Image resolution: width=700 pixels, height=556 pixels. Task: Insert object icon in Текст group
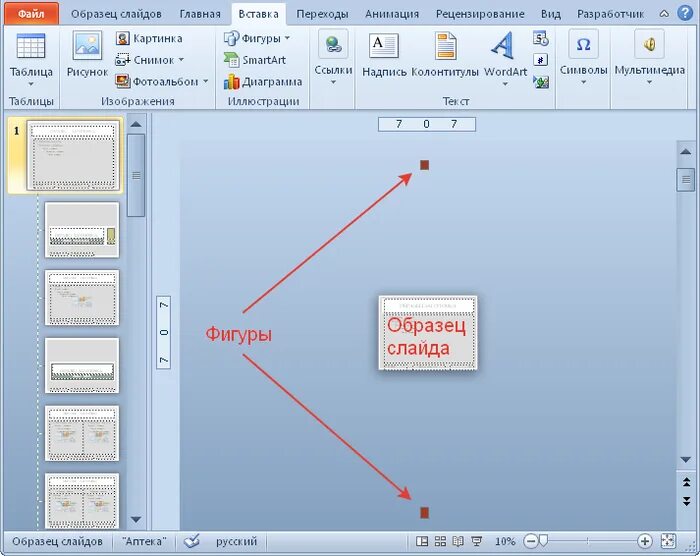pyautogui.click(x=541, y=82)
